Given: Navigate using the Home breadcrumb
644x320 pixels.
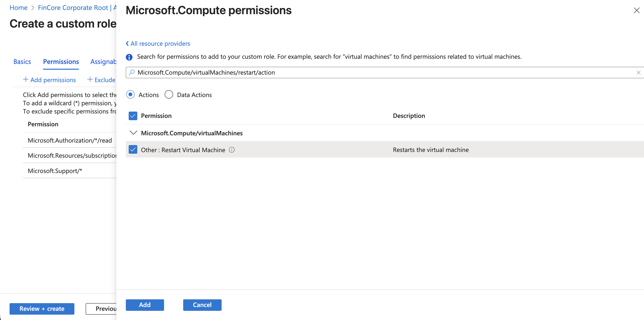Looking at the screenshot, I should (x=18, y=7).
